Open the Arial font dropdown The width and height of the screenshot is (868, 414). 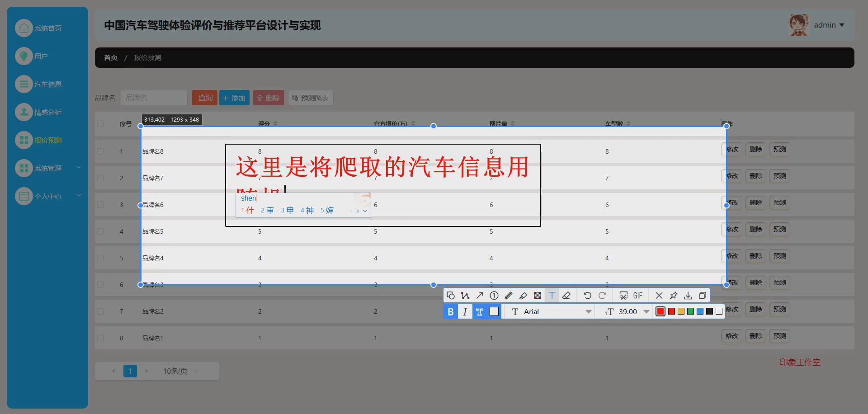[588, 311]
